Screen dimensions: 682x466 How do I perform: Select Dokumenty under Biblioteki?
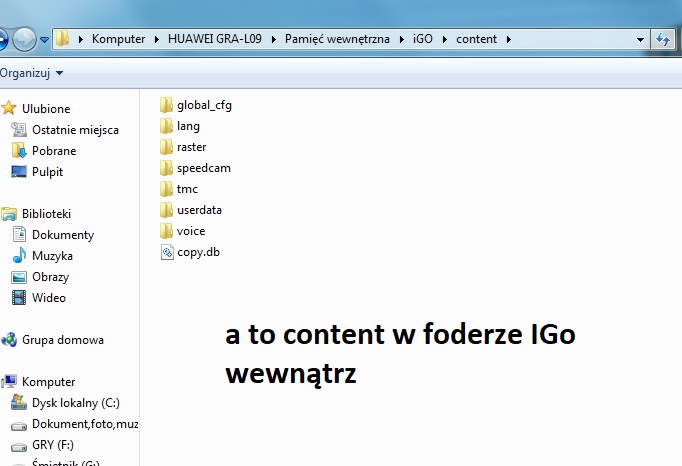62,235
